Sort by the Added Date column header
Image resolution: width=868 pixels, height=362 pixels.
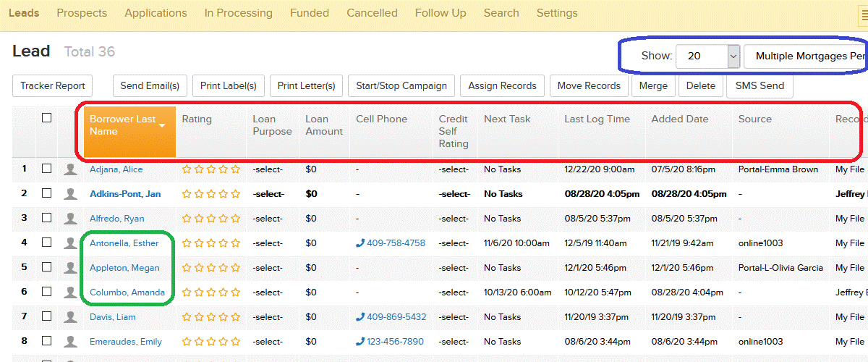pyautogui.click(x=679, y=119)
